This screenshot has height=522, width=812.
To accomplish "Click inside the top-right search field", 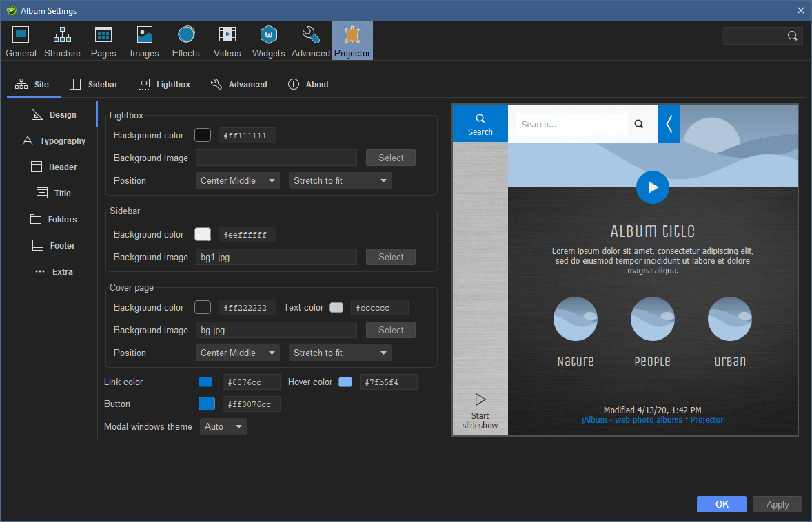I will pos(757,35).
